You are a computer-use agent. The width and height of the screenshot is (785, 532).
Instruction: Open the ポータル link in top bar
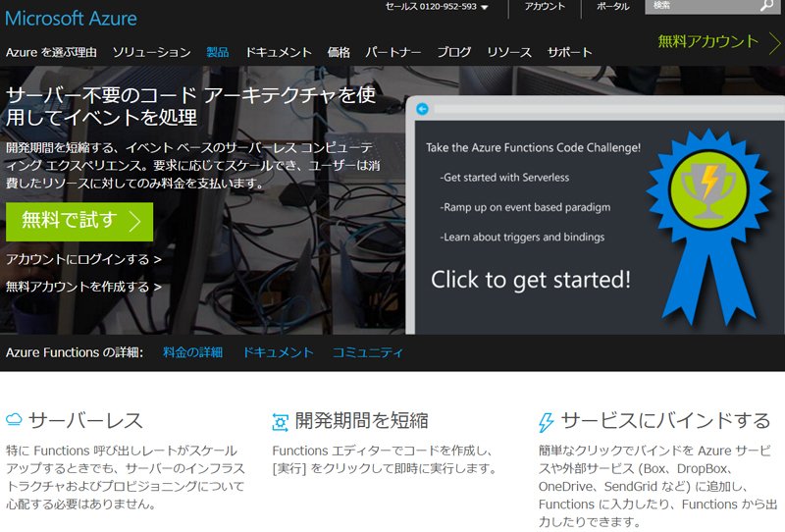click(x=612, y=7)
